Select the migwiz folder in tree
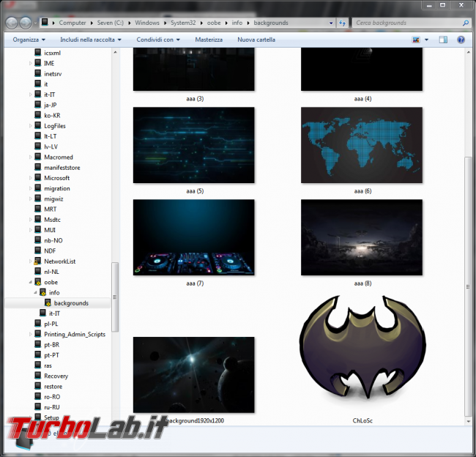 click(x=53, y=199)
